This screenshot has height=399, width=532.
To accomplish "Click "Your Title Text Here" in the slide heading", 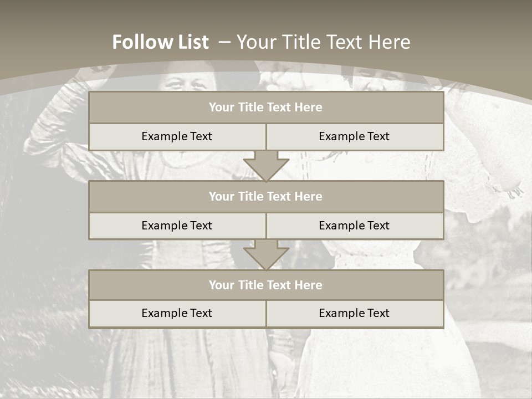I will coord(323,42).
